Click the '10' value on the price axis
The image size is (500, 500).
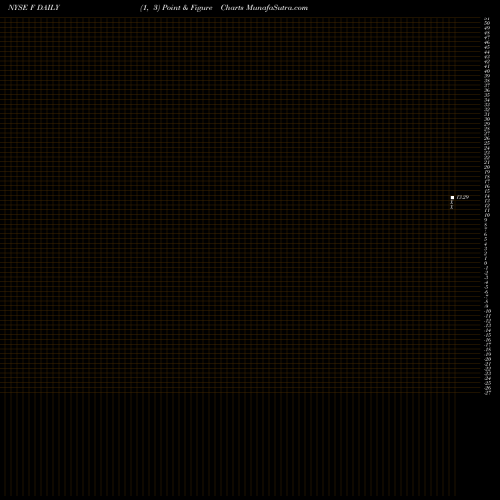tap(487, 215)
